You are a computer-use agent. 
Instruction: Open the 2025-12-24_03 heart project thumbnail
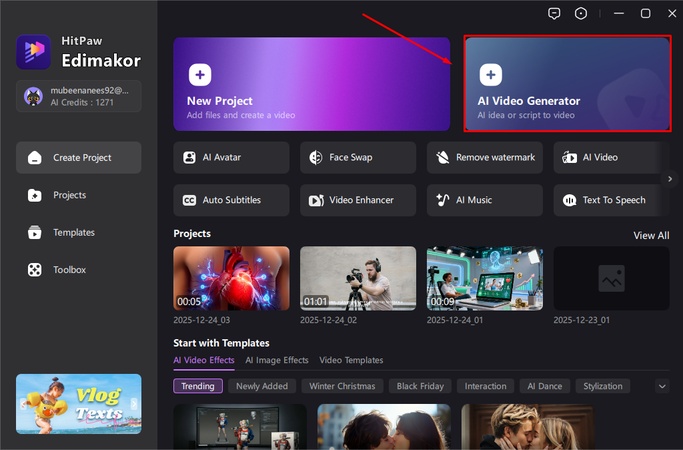point(231,278)
